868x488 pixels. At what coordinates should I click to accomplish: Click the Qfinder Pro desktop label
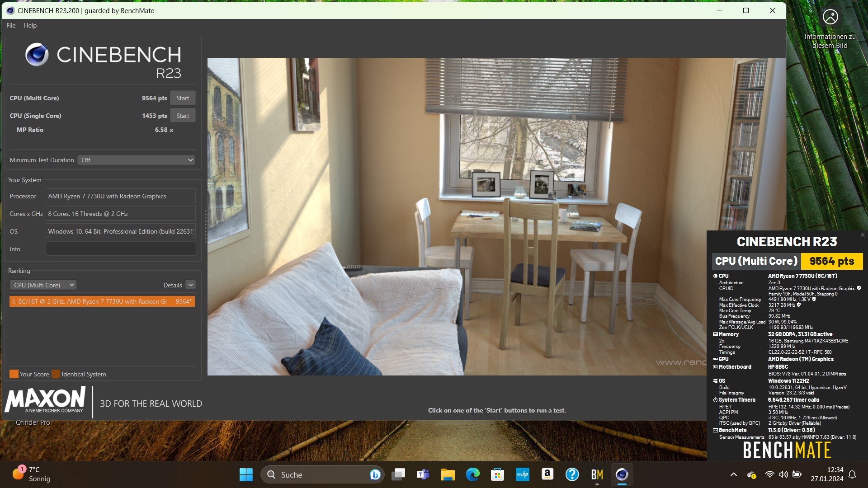pos(33,422)
